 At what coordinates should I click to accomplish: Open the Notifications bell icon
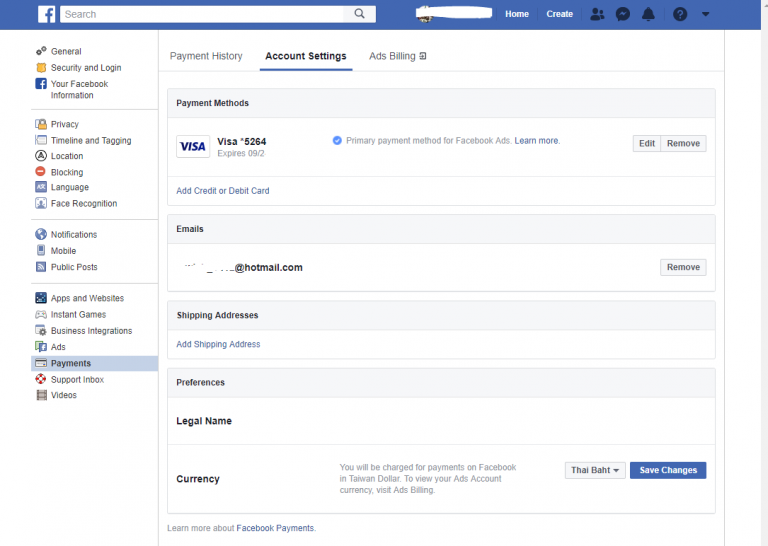[648, 14]
